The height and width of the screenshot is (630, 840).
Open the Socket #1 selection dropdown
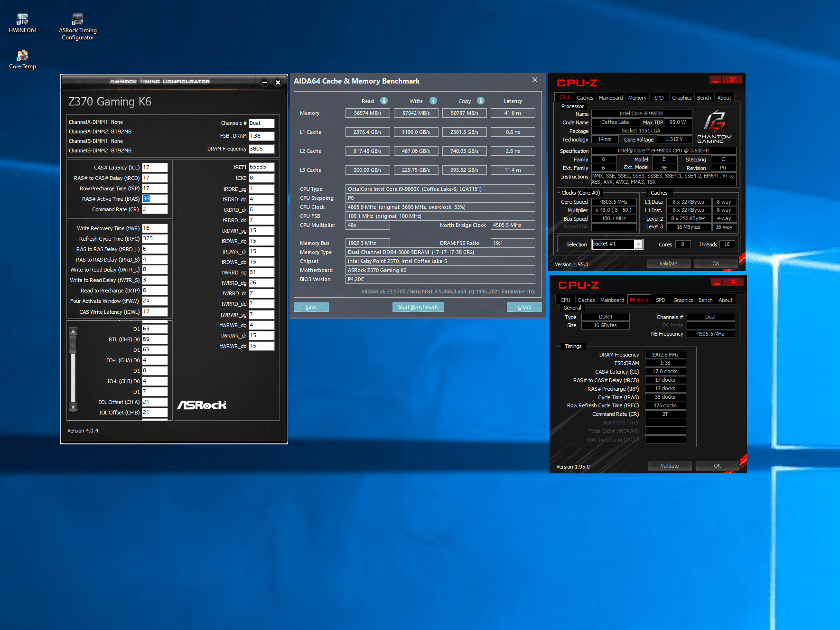[639, 244]
